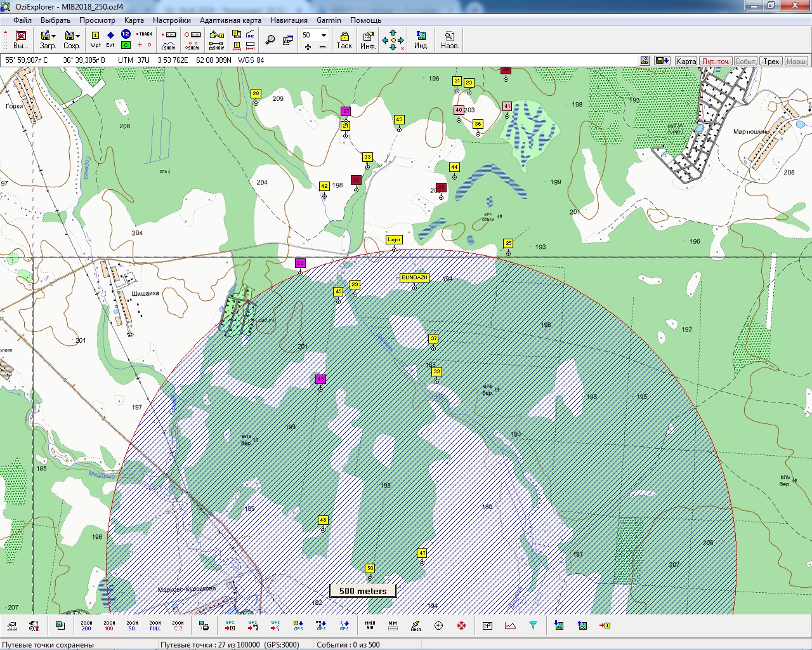Viewport: 812px width, 650px height.
Task: Open the Просмотр menu
Action: (x=97, y=20)
